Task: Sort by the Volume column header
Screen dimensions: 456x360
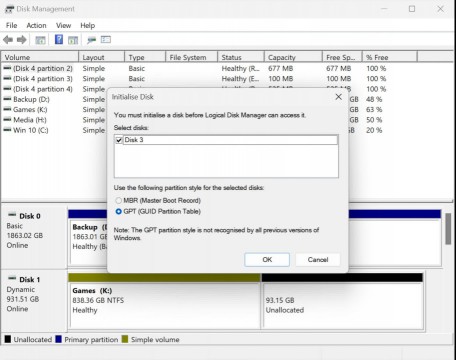Action: [40, 57]
